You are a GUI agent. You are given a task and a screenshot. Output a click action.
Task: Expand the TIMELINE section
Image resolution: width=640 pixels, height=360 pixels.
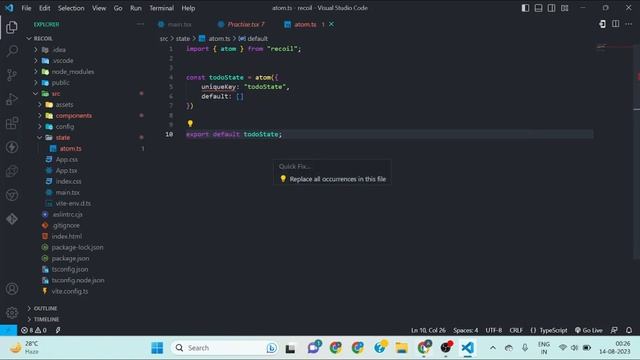(46, 319)
